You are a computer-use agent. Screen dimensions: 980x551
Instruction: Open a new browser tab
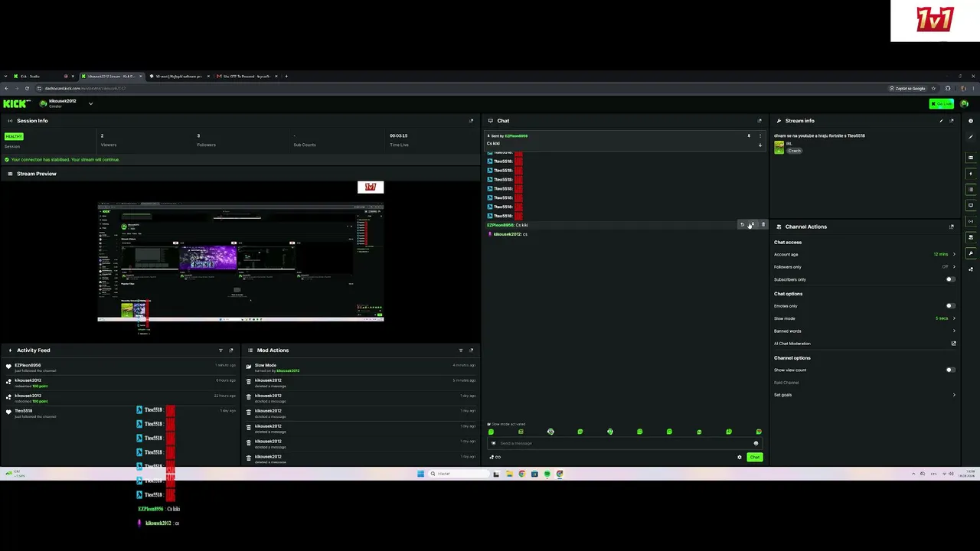(x=286, y=77)
